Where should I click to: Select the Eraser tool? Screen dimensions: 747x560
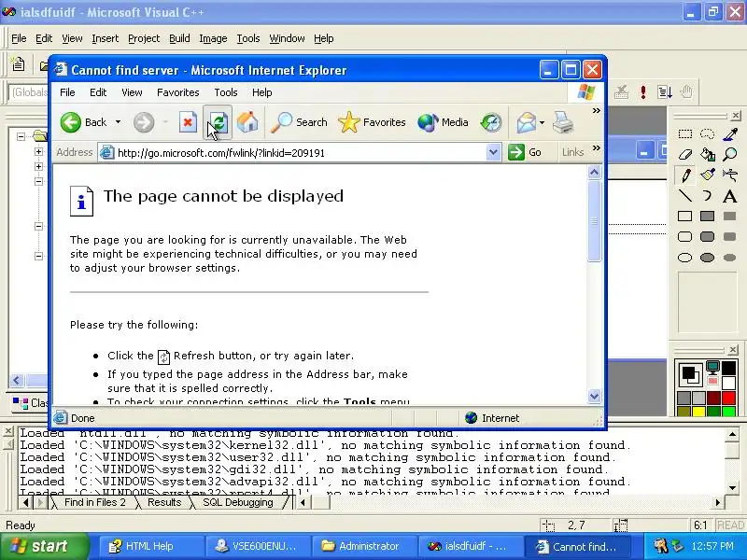coord(685,154)
